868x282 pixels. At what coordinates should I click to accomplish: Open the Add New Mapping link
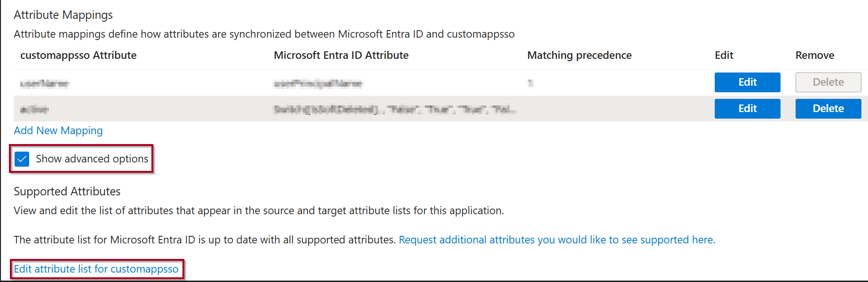tap(58, 131)
